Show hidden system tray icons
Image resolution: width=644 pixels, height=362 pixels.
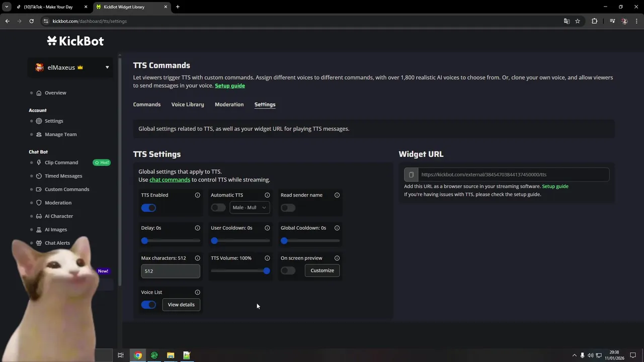(x=575, y=355)
